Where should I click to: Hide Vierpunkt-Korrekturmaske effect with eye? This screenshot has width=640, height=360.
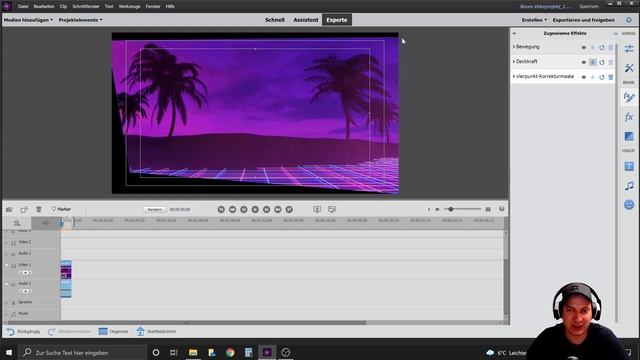click(x=584, y=77)
